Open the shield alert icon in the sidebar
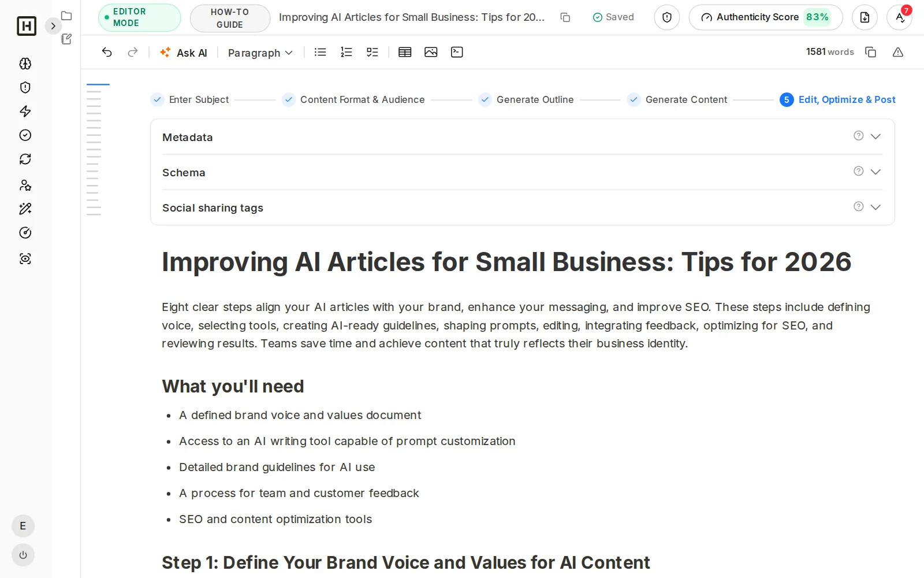Image resolution: width=924 pixels, height=578 pixels. tap(25, 87)
